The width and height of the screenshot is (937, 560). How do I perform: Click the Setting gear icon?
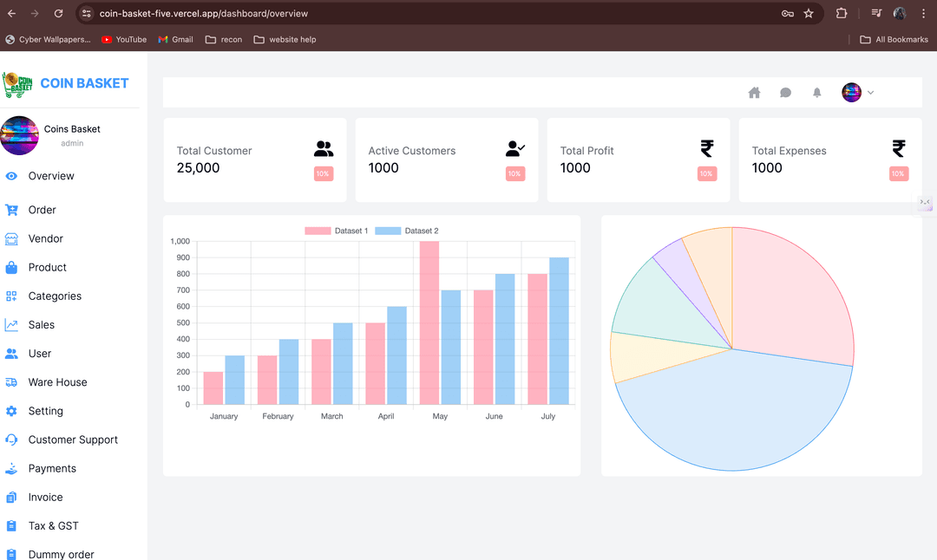click(11, 411)
